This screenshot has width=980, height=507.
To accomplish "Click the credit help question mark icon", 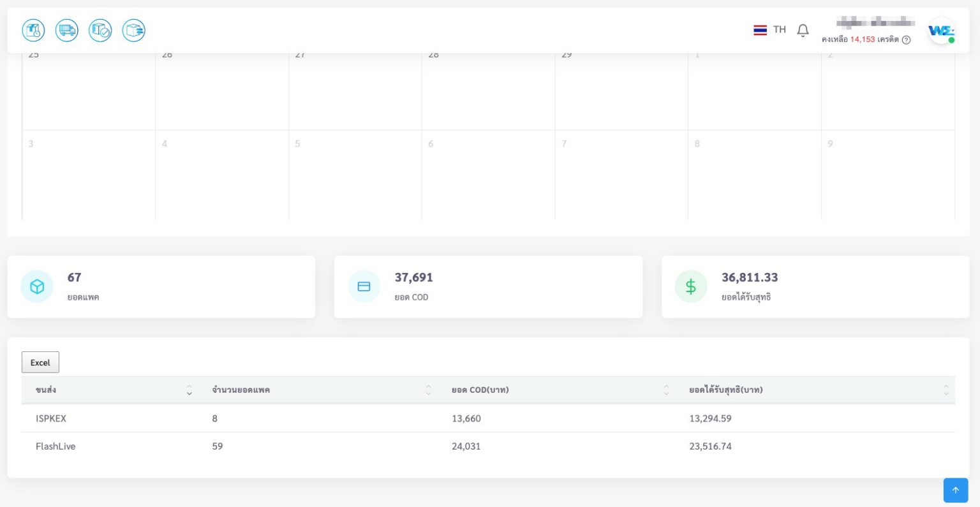I will point(906,40).
